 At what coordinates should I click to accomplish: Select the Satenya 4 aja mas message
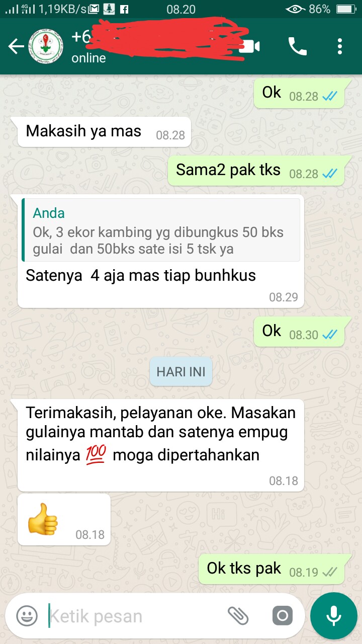coord(161,251)
